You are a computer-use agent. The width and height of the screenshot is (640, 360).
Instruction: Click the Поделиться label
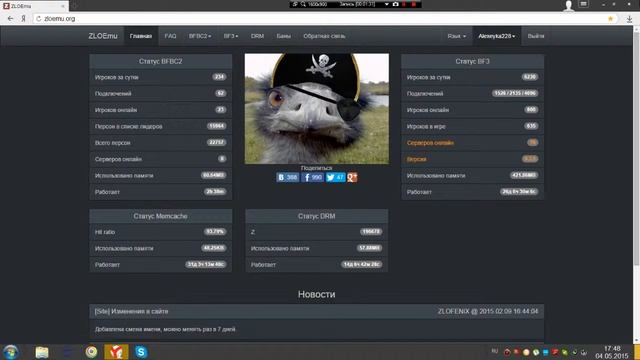pyautogui.click(x=316, y=168)
